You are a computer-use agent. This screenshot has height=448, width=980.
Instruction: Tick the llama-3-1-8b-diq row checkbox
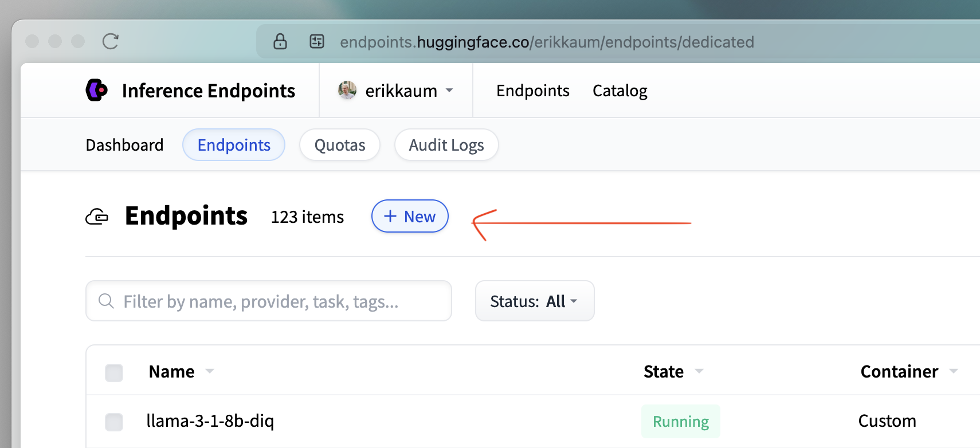pyautogui.click(x=114, y=422)
